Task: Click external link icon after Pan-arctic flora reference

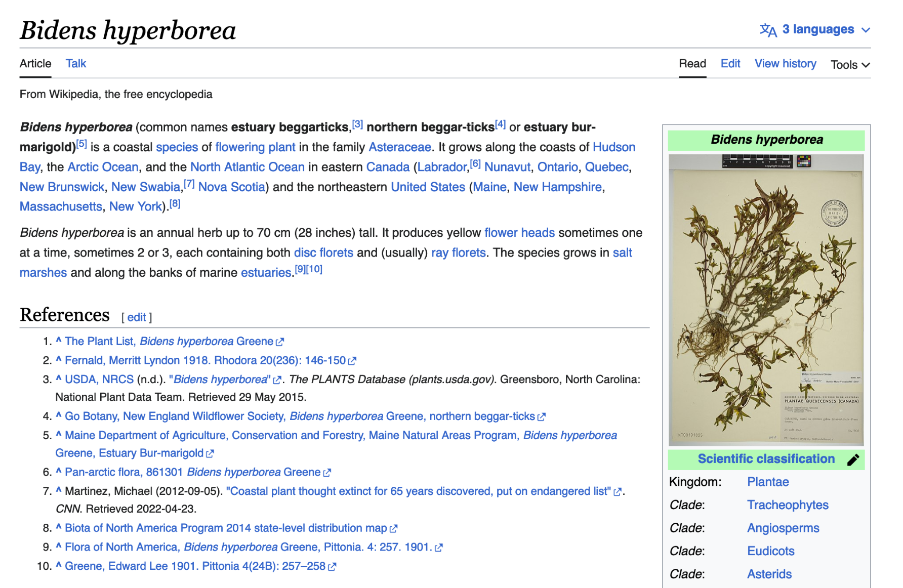Action: 327,473
